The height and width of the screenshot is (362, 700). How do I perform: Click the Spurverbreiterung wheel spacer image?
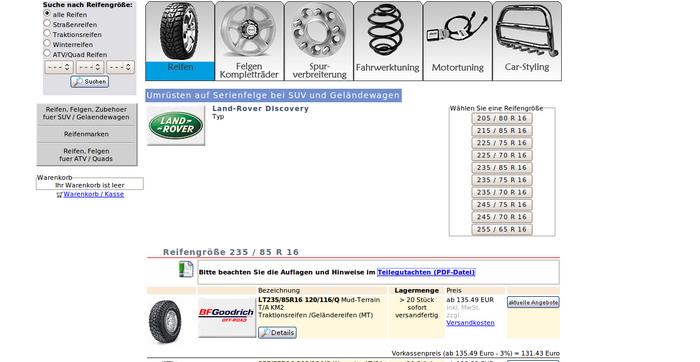[x=319, y=30]
